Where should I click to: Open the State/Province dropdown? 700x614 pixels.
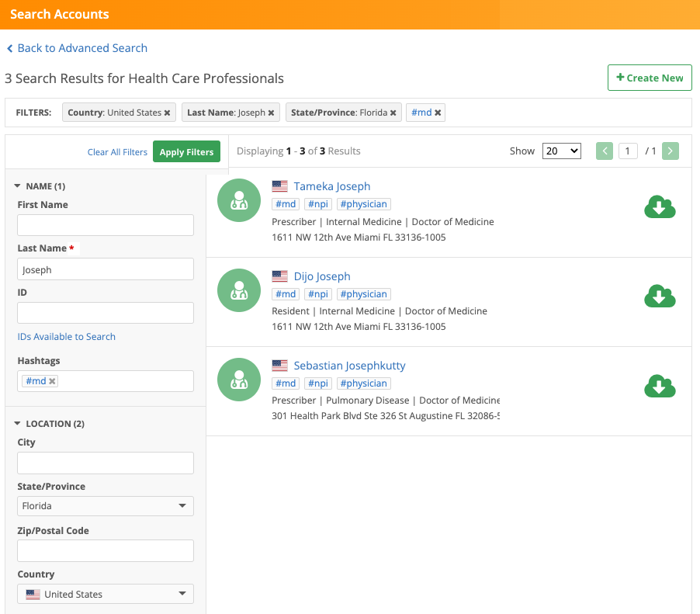coord(106,506)
